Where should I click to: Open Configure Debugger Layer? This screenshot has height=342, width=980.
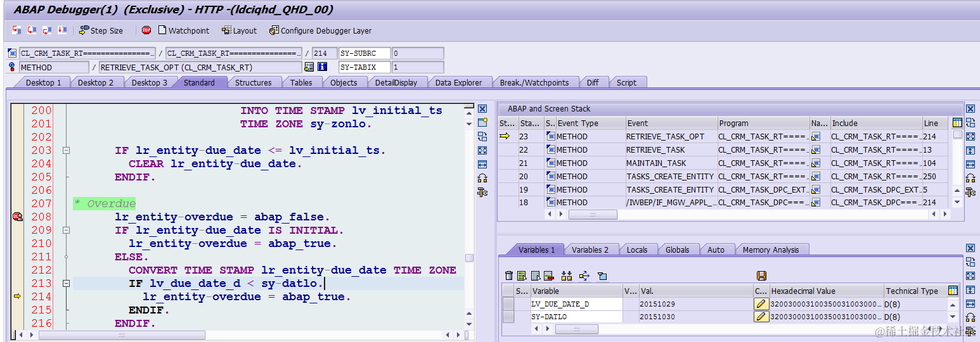tap(320, 30)
